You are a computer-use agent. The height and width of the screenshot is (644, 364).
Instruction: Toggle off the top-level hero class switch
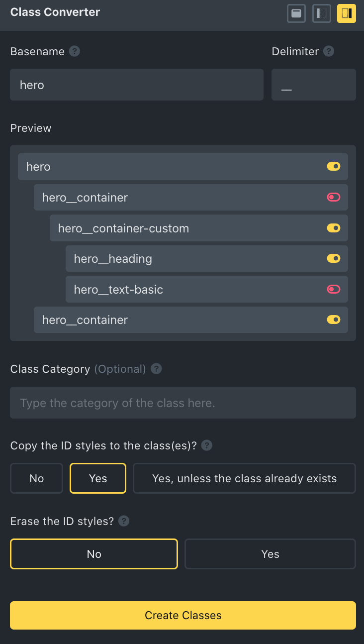[334, 167]
